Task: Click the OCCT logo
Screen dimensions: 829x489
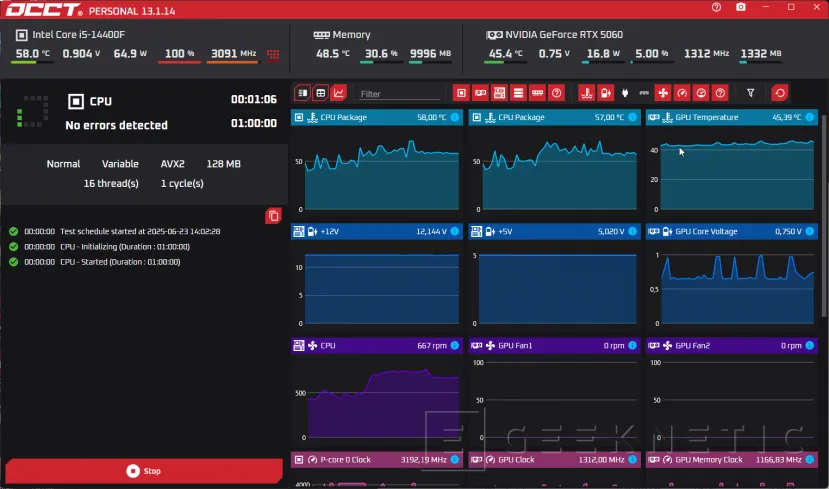Action: (x=40, y=9)
